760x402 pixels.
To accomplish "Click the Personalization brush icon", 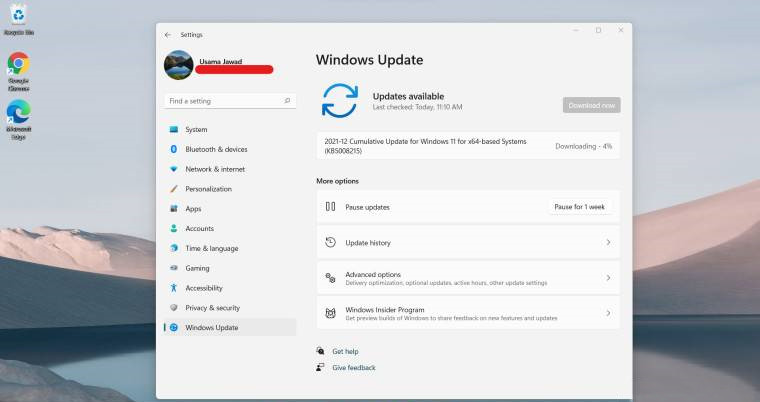I will (174, 189).
